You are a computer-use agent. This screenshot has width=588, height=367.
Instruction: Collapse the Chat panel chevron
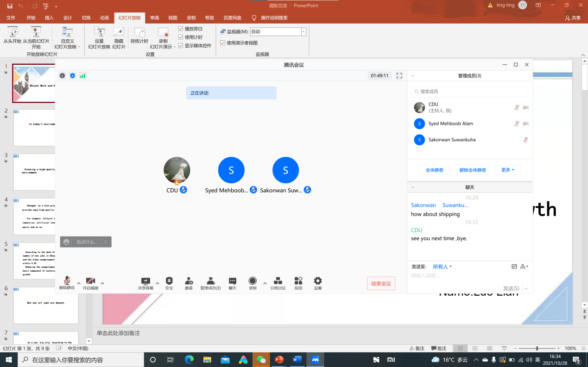point(413,187)
